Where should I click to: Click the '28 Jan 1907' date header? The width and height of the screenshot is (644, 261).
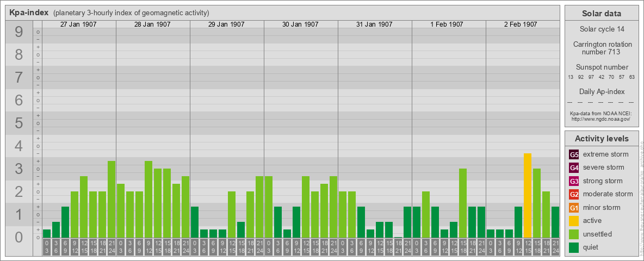(152, 24)
